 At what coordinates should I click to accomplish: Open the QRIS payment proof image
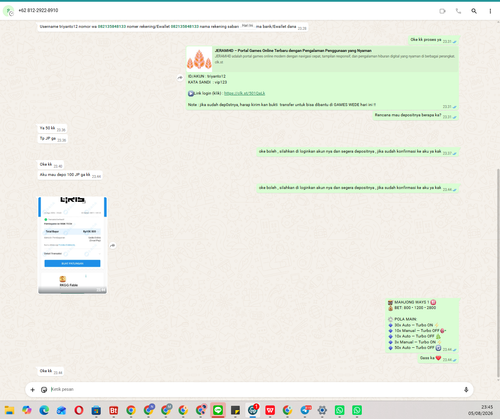click(72, 245)
